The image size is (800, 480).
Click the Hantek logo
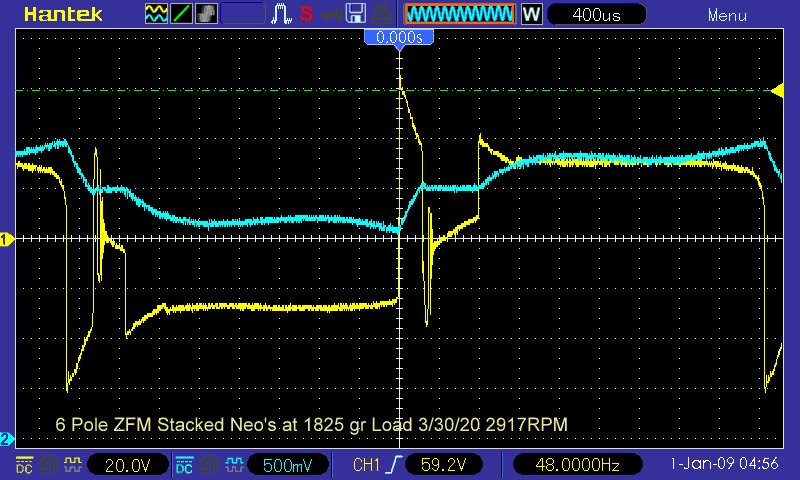63,14
